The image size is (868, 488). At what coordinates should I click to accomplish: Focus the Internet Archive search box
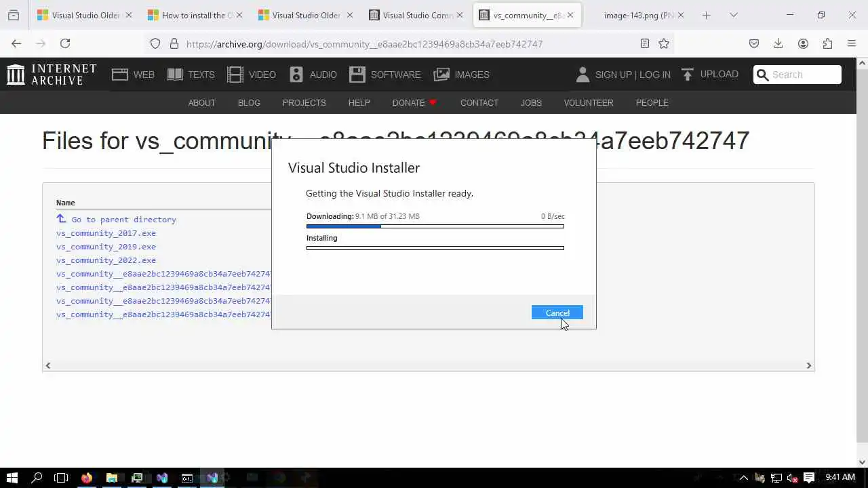(x=797, y=75)
